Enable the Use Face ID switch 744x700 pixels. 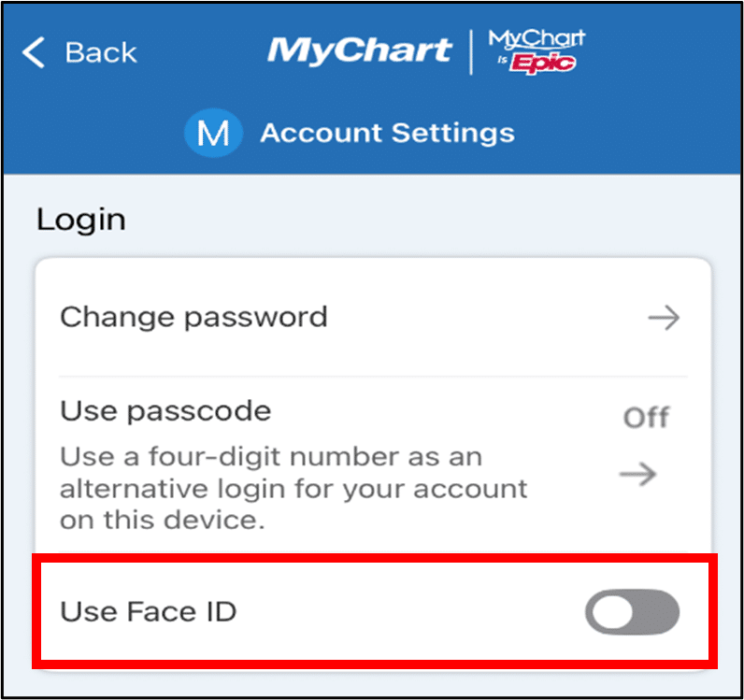coord(633,612)
